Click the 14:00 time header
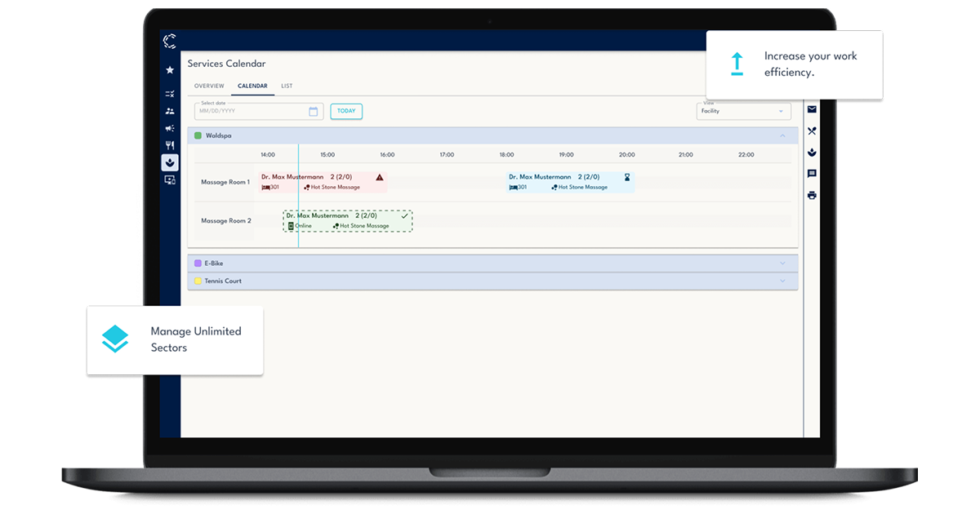This screenshot has height=514, width=980. (268, 155)
